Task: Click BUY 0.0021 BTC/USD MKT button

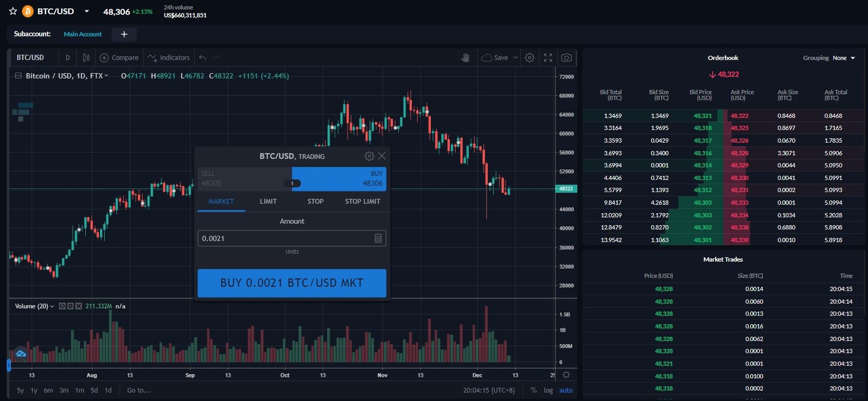Action: (x=292, y=283)
